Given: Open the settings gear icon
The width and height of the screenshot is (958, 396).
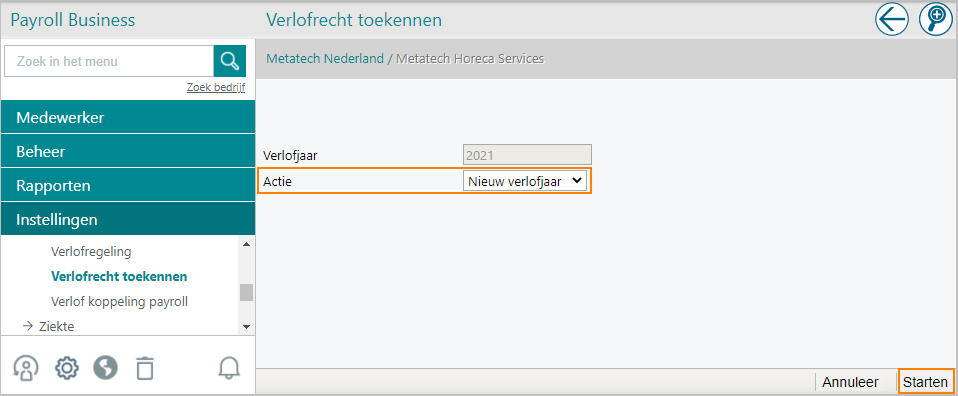Looking at the screenshot, I should point(67,368).
